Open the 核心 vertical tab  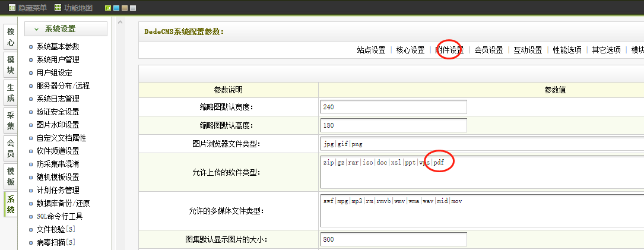pos(11,37)
